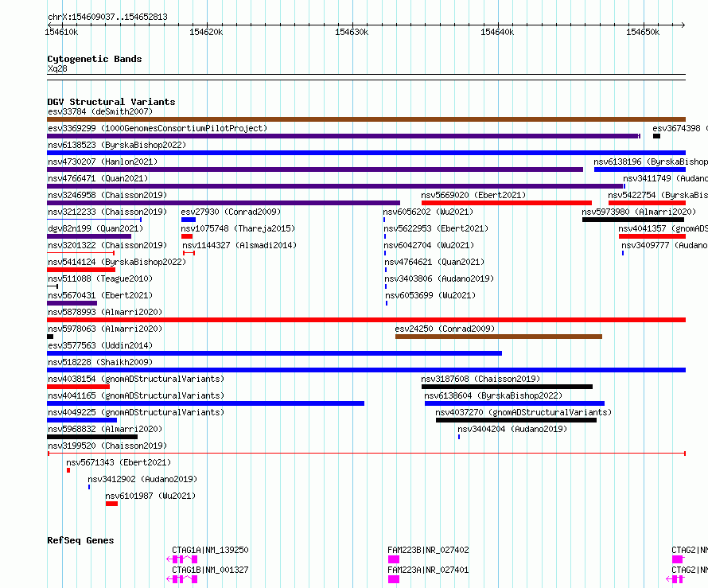Open nsv5622953 (Ebert2021) variant

436,228
